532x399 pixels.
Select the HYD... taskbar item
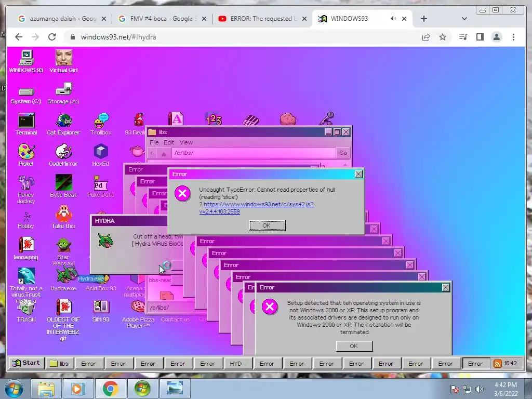pyautogui.click(x=237, y=363)
